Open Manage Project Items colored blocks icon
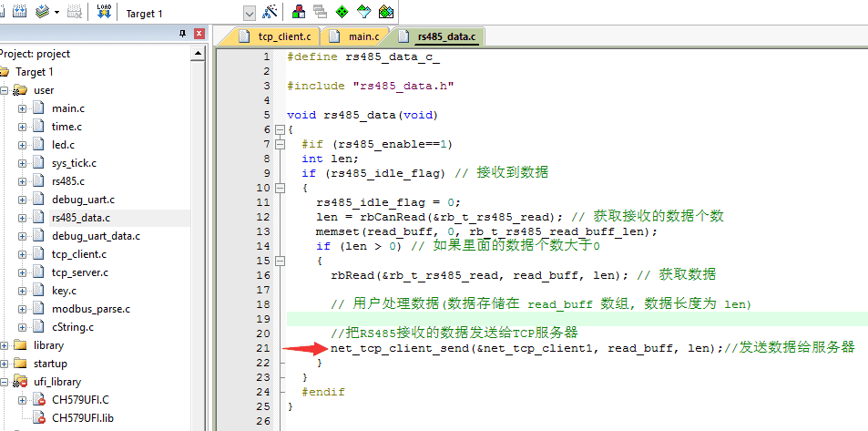 (x=299, y=13)
